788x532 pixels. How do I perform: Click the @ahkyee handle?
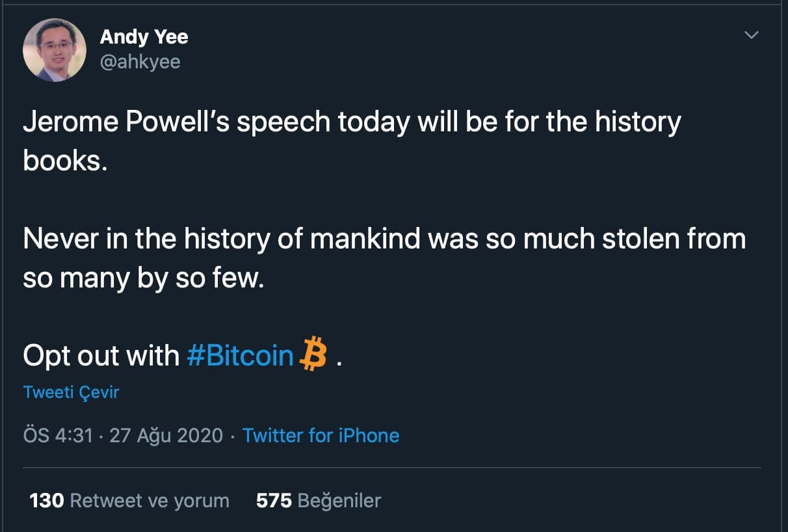click(140, 61)
